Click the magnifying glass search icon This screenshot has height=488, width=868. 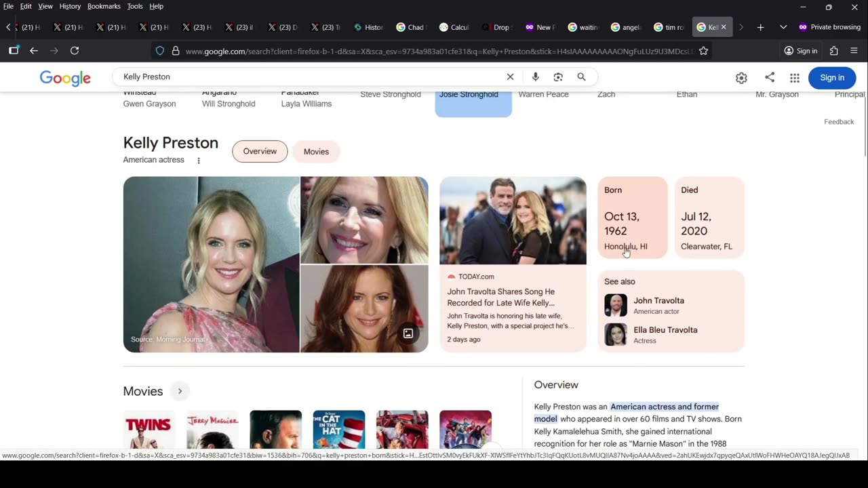pyautogui.click(x=581, y=77)
